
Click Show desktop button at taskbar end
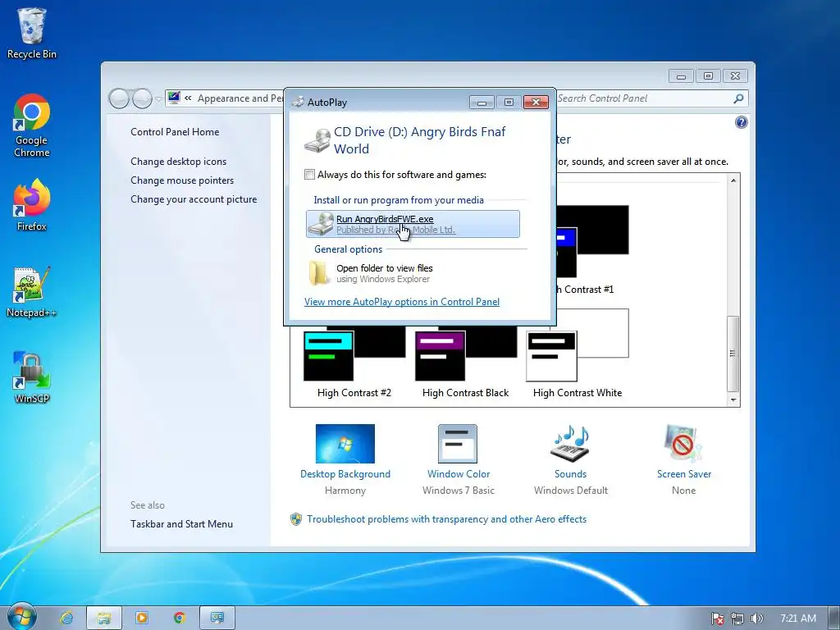coord(834,618)
